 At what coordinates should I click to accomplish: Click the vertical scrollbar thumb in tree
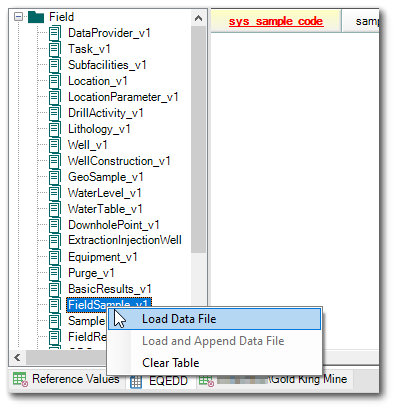[x=199, y=140]
